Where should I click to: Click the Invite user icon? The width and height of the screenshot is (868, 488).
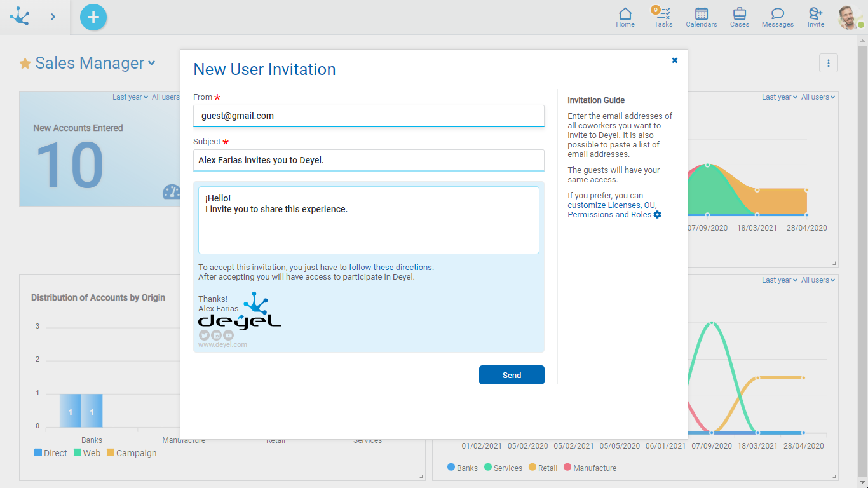pos(816,17)
